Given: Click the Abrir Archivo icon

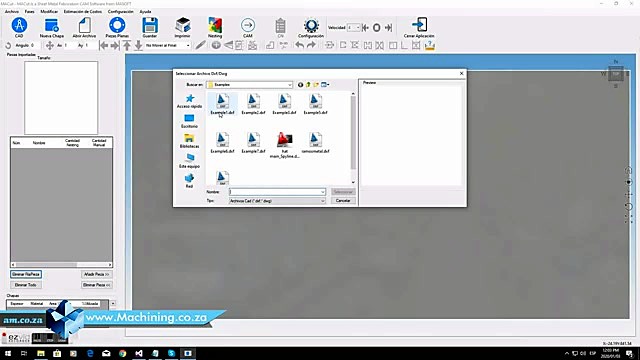Looking at the screenshot, I should pos(84,26).
